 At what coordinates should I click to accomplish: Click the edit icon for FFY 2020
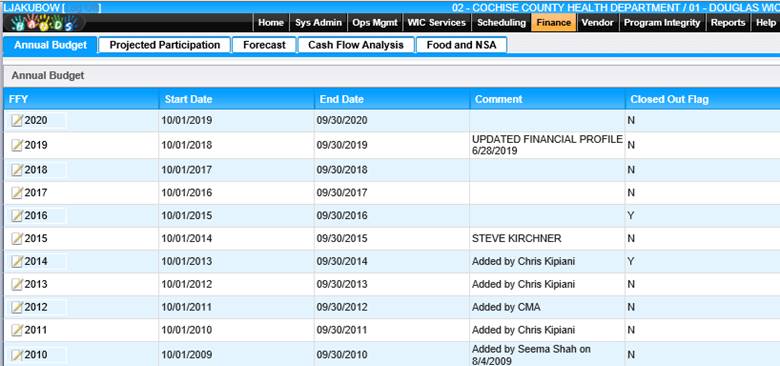pos(17,120)
